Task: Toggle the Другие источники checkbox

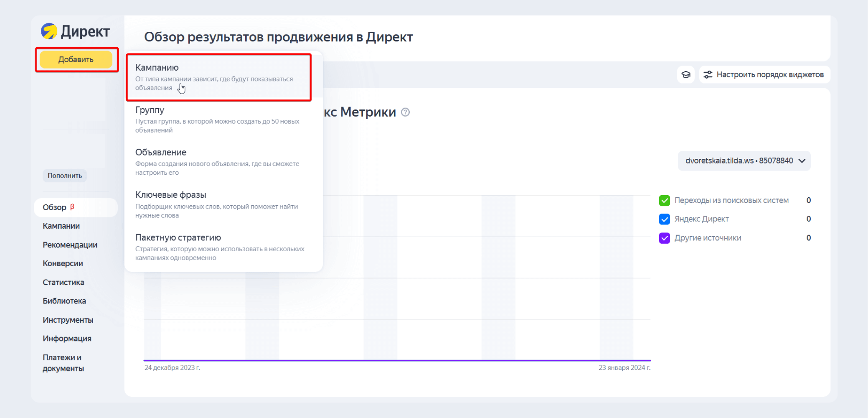Action: (x=664, y=238)
